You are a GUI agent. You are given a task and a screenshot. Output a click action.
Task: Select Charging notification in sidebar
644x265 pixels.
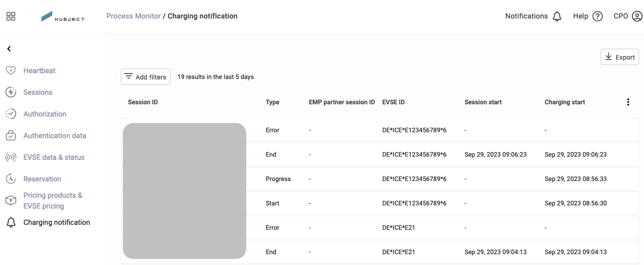click(x=57, y=222)
